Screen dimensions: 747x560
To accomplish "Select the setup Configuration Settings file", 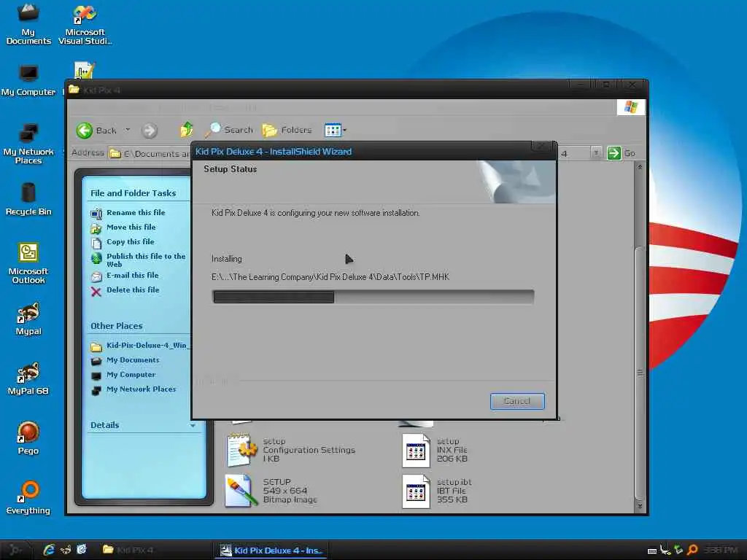I will point(291,449).
